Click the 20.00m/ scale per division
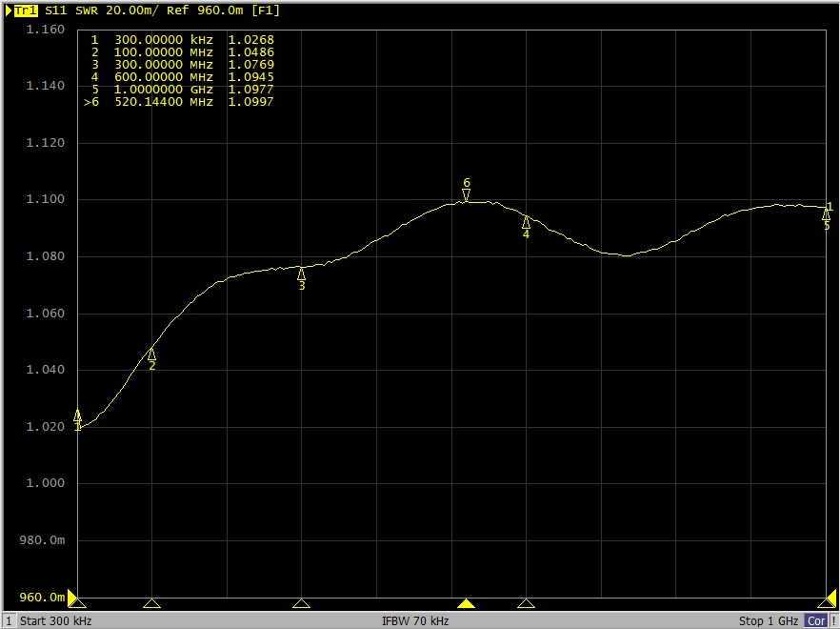840x629 pixels. [x=130, y=10]
